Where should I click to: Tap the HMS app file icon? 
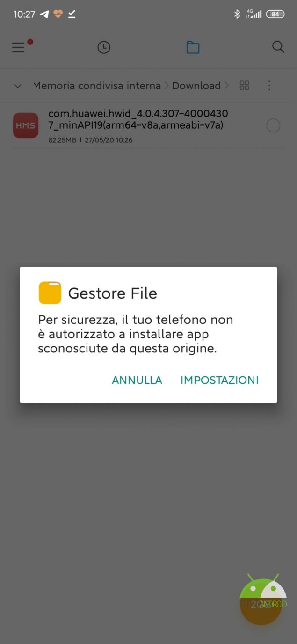pos(26,125)
